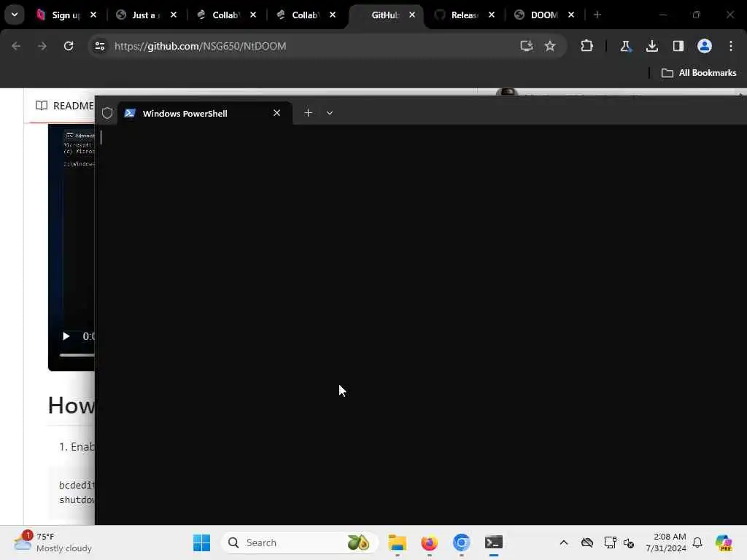The image size is (747, 560).
Task: Open browser Extensions puzzle icon
Action: (x=587, y=46)
